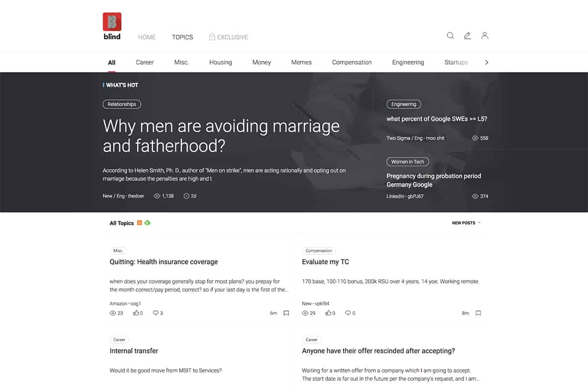Click the orange RSS feed icon
Image resolution: width=588 pixels, height=388 pixels.
tap(140, 223)
